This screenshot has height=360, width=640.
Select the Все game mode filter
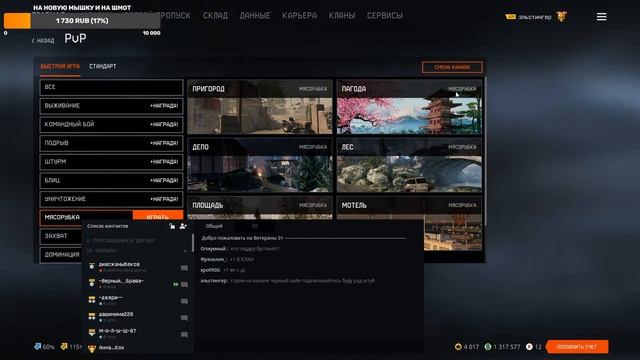pyautogui.click(x=111, y=87)
